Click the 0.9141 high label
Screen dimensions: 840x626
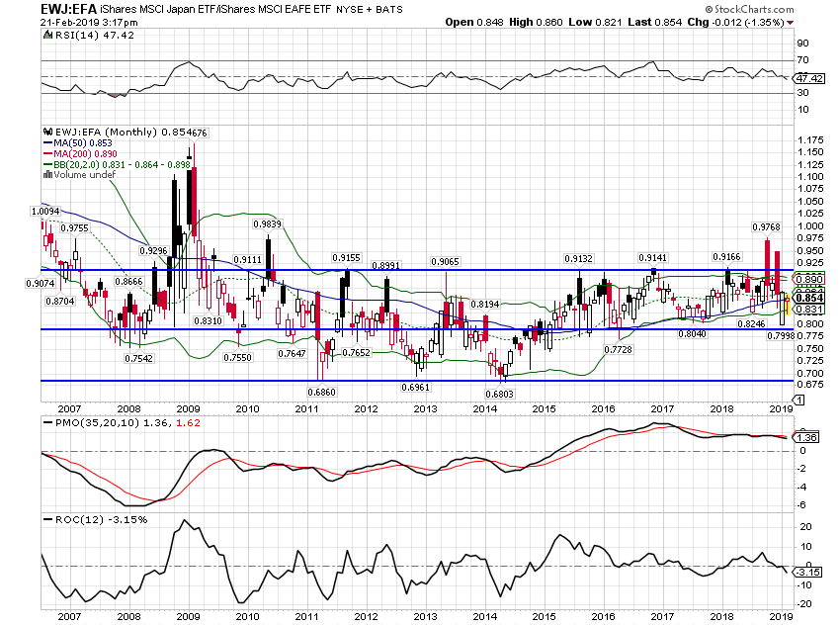click(652, 258)
